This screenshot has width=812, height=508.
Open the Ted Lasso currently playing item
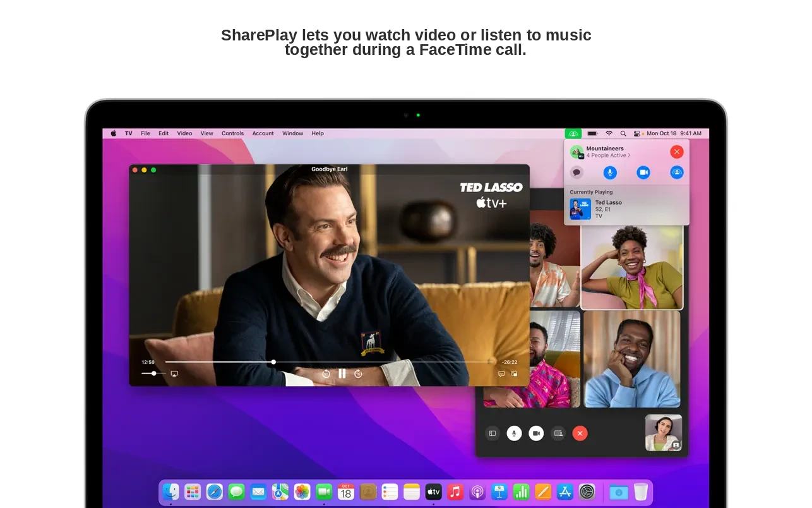[626, 209]
